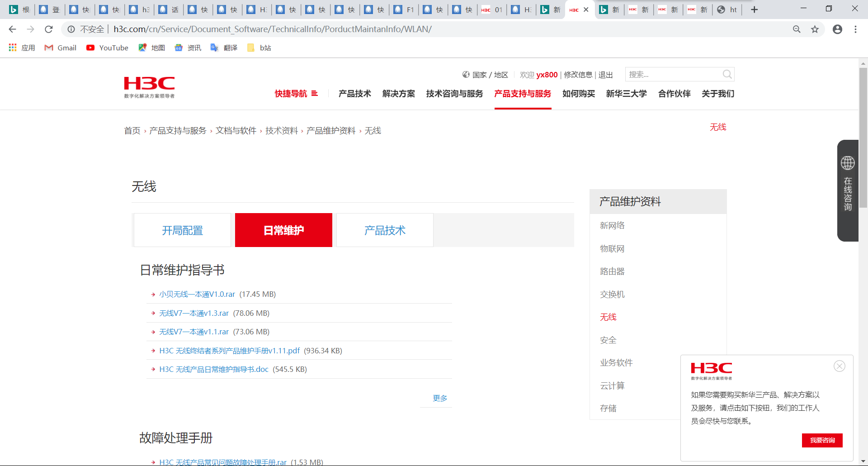Click 更多 under 日常维护指导书

click(440, 398)
